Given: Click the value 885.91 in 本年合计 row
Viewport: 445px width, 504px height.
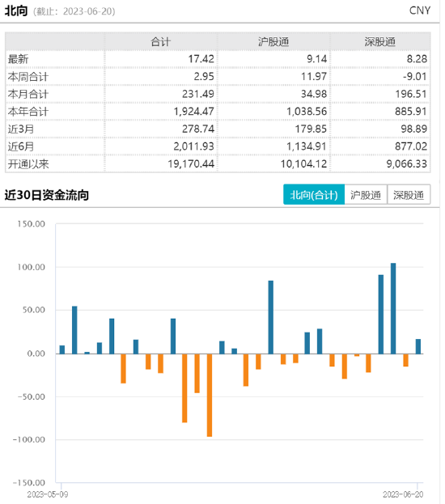Looking at the screenshot, I should 411,111.
